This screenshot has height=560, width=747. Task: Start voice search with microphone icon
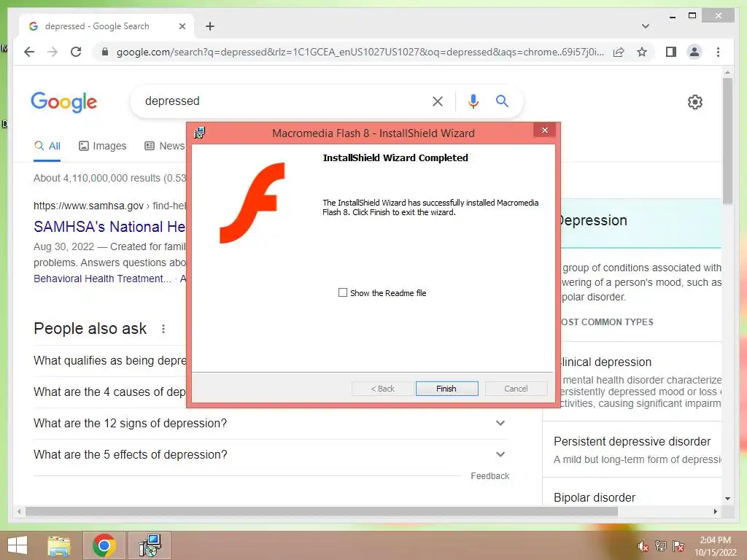point(473,101)
